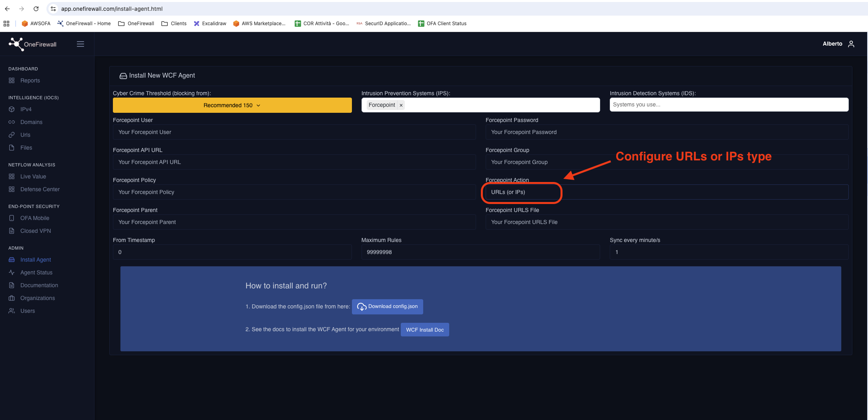Open the Recommended 150 threshold dropdown

[x=232, y=105]
